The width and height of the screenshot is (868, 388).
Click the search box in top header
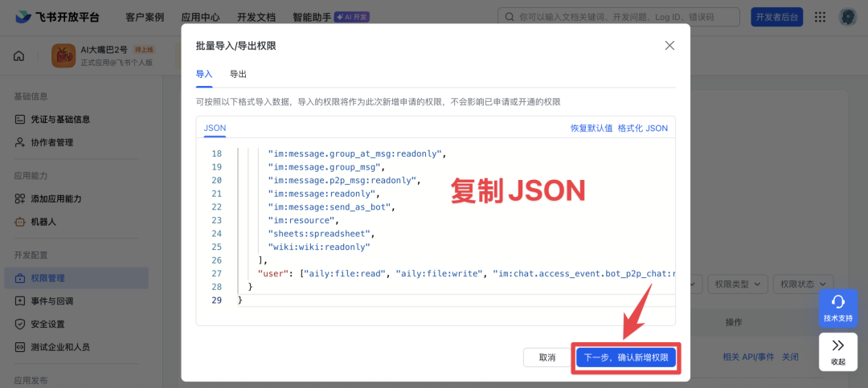pos(619,17)
